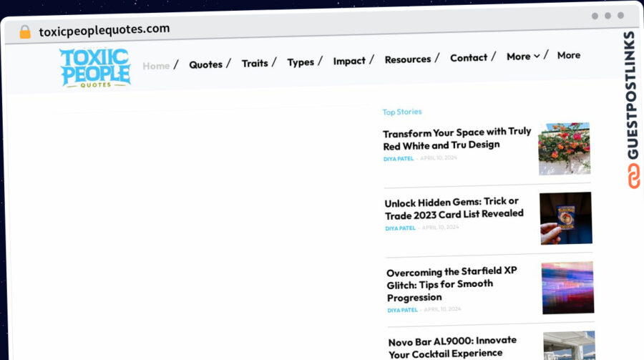The width and height of the screenshot is (644, 360).
Task: Click Diya Patel author under Transform article
Action: pyautogui.click(x=399, y=159)
